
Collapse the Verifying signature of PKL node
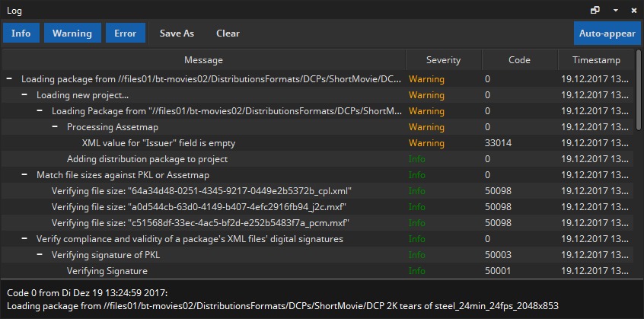[40, 255]
